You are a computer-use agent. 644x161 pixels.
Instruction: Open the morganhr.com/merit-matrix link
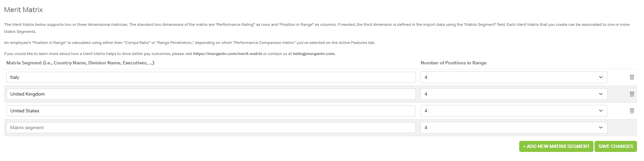click(227, 54)
